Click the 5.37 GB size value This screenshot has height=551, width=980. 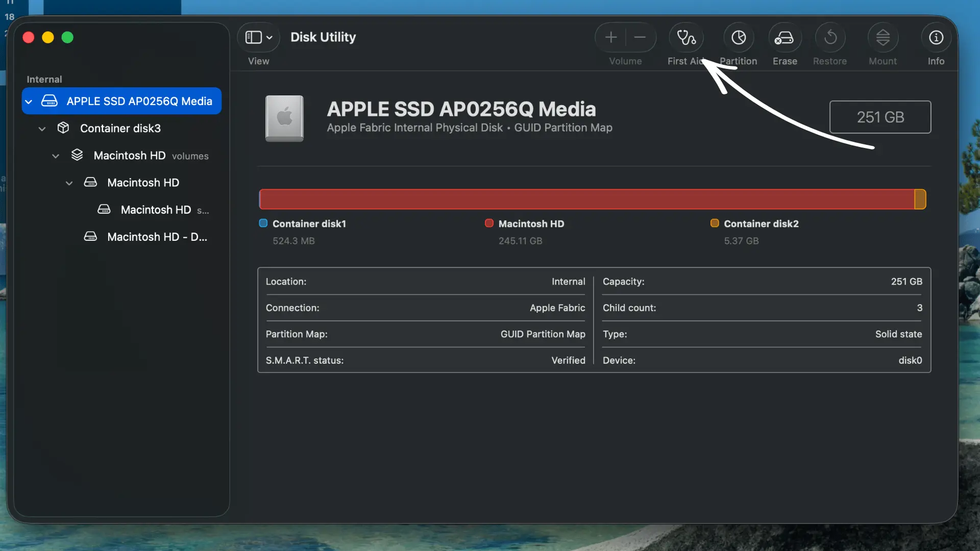coord(742,241)
